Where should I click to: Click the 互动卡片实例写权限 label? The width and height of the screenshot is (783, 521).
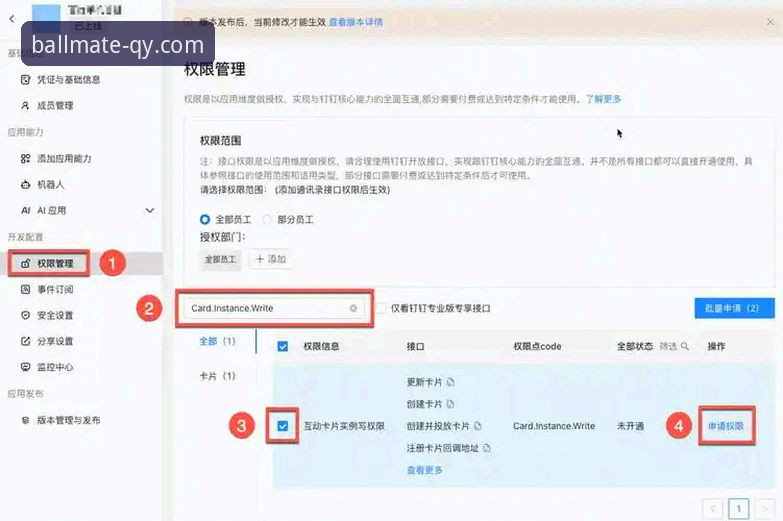pyautogui.click(x=344, y=426)
